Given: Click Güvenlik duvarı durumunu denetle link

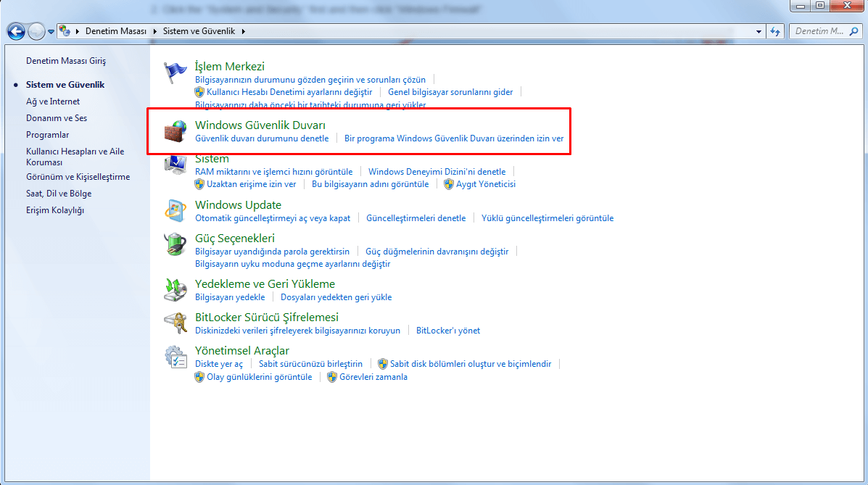Looking at the screenshot, I should click(x=262, y=138).
